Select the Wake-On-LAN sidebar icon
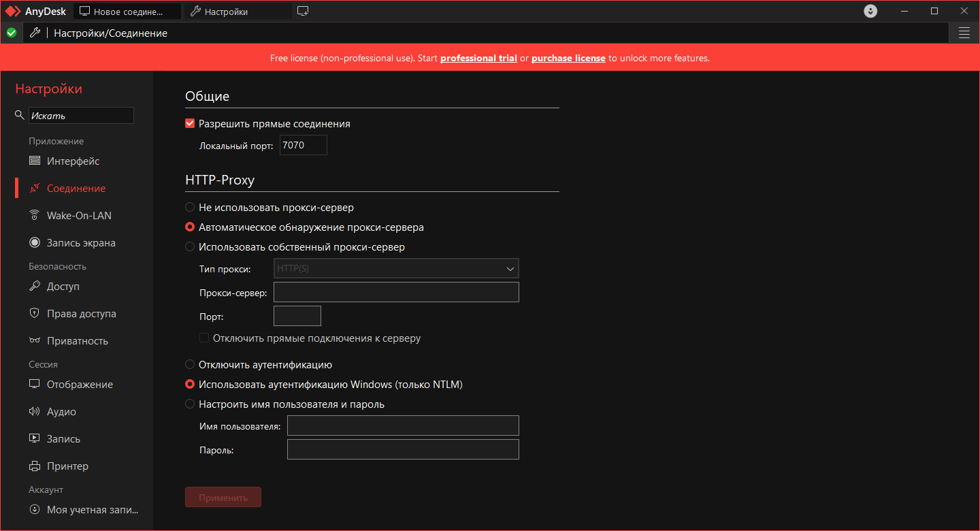 point(34,216)
